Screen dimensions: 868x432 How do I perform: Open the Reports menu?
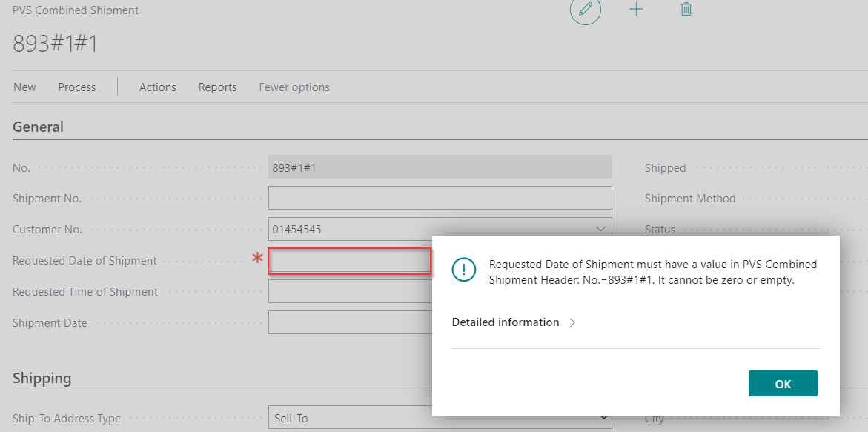click(217, 87)
